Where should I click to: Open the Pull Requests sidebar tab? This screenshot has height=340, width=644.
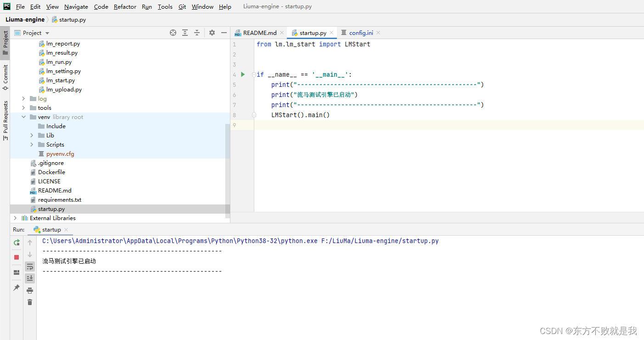[5, 120]
